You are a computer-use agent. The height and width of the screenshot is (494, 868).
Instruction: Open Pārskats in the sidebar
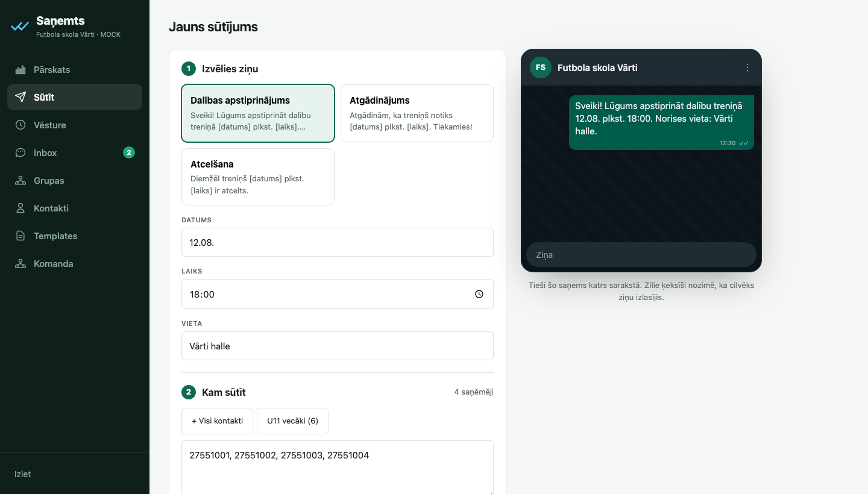coord(75,70)
